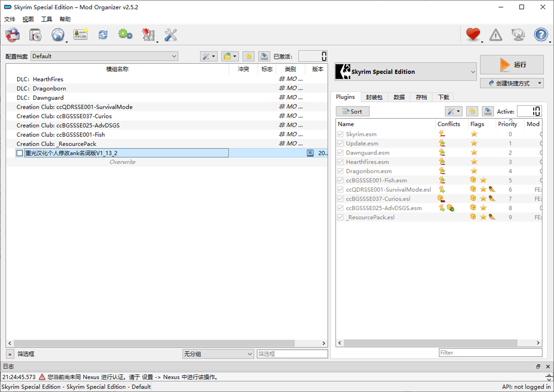Click conflict icon on Skyrim.esm row

(x=441, y=134)
